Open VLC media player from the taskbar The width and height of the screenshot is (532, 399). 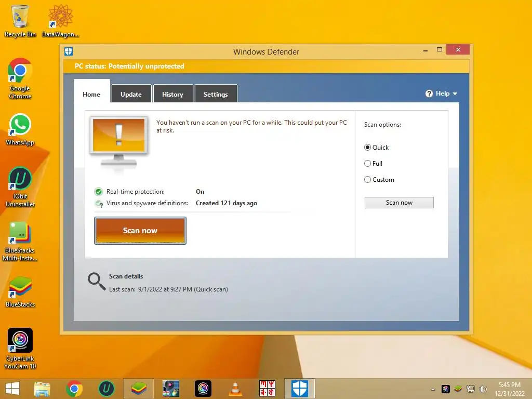(x=235, y=389)
